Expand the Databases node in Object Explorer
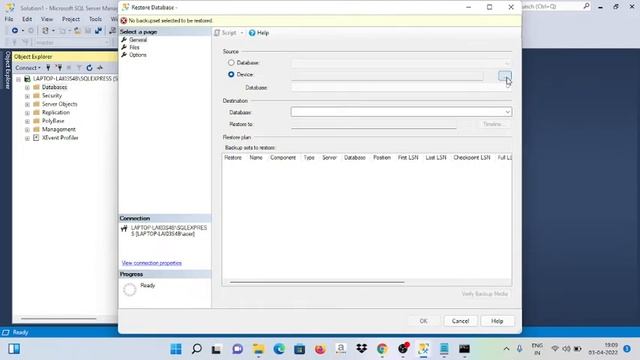This screenshot has width=640, height=360. point(27,87)
